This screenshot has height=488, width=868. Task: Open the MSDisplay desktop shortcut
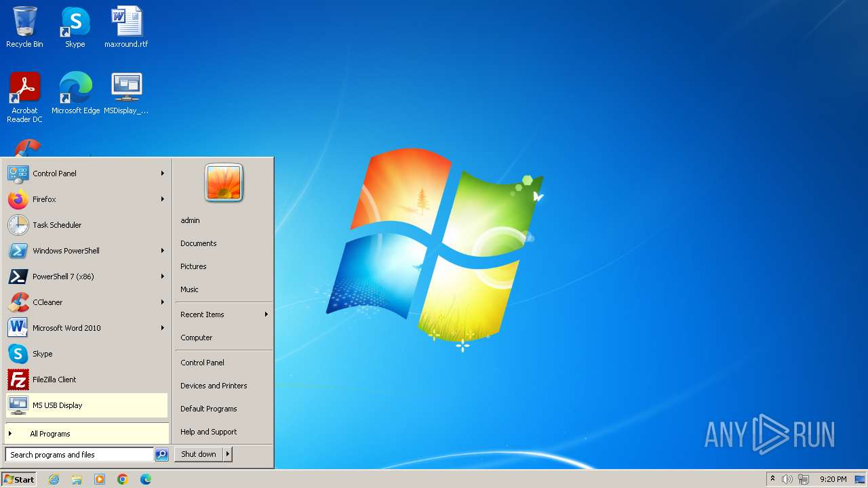tap(126, 93)
